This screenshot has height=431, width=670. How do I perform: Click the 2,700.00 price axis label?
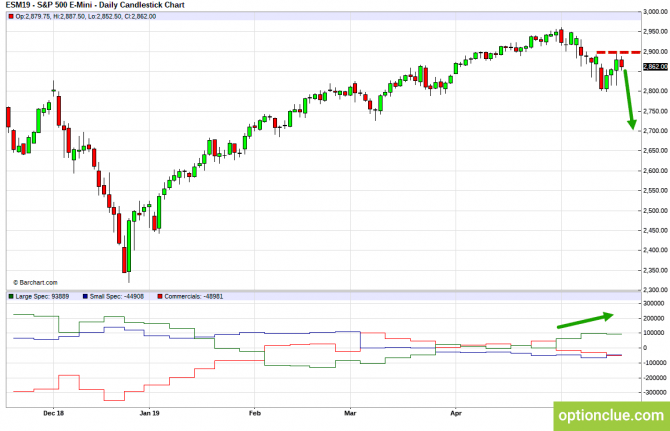tap(655, 131)
